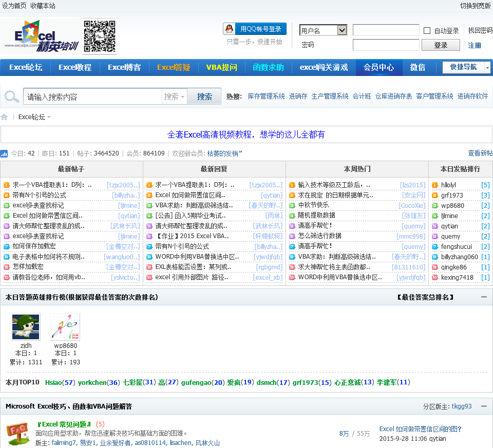Open zjdh's avatar in hero ranking
This screenshot has height=448, width=493.
point(26,327)
